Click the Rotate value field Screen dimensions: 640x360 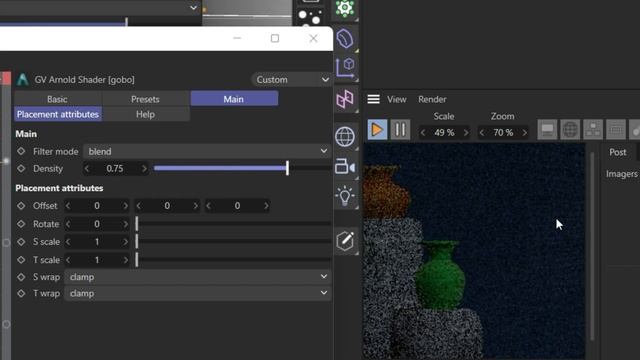pyautogui.click(x=97, y=224)
